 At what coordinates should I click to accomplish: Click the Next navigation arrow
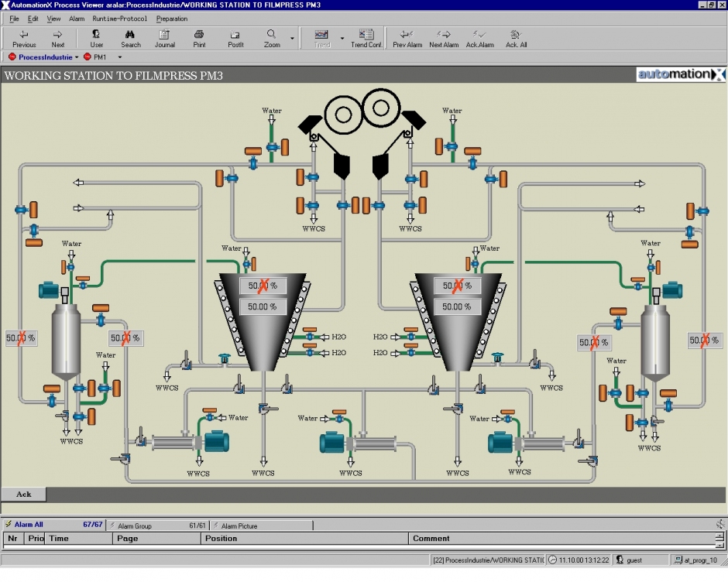click(x=57, y=39)
